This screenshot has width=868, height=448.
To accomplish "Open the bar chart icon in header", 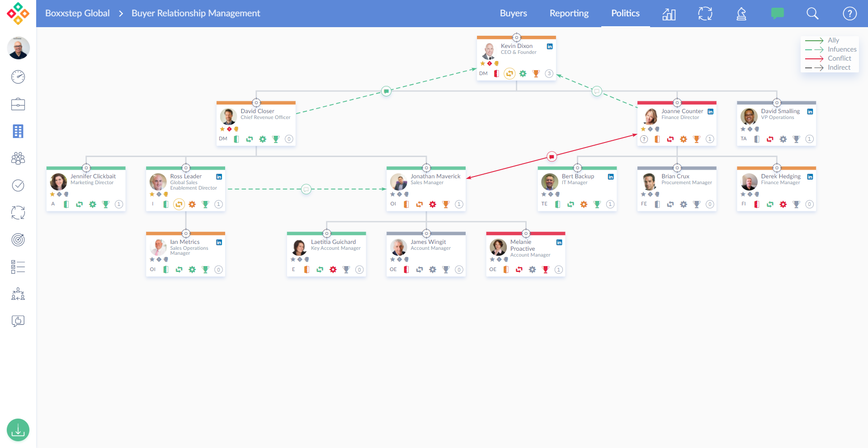I will (669, 14).
